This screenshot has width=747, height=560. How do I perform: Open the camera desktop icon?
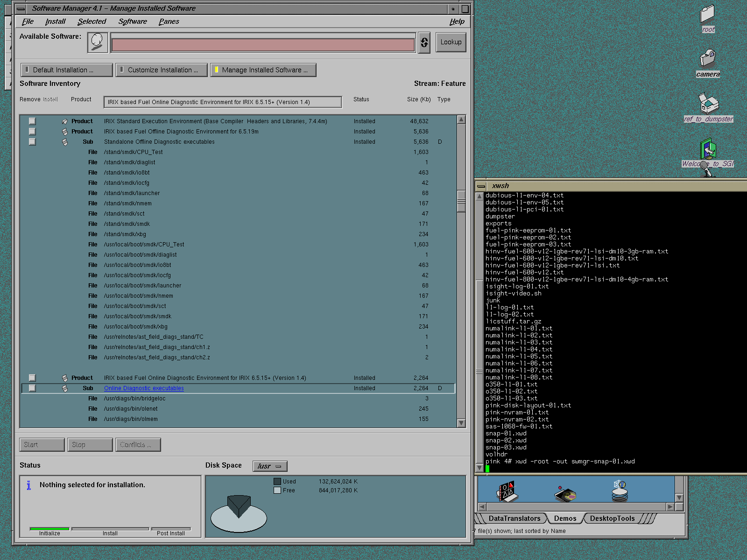(708, 59)
